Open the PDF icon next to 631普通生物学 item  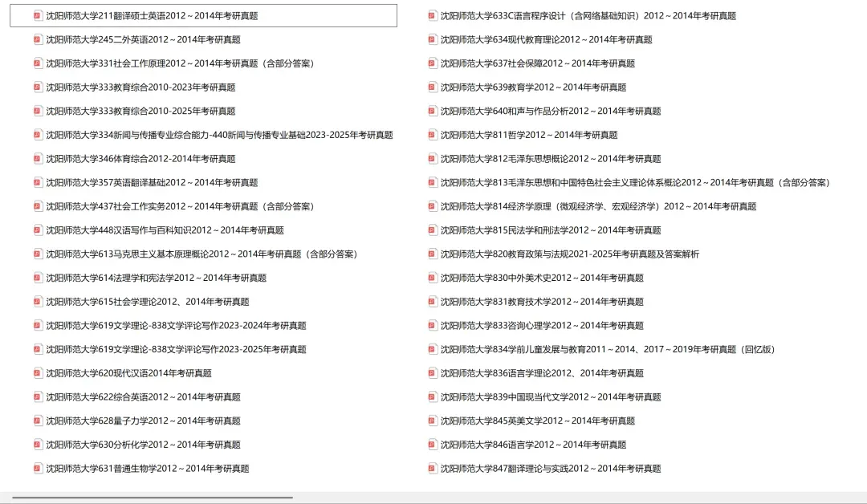pyautogui.click(x=37, y=468)
